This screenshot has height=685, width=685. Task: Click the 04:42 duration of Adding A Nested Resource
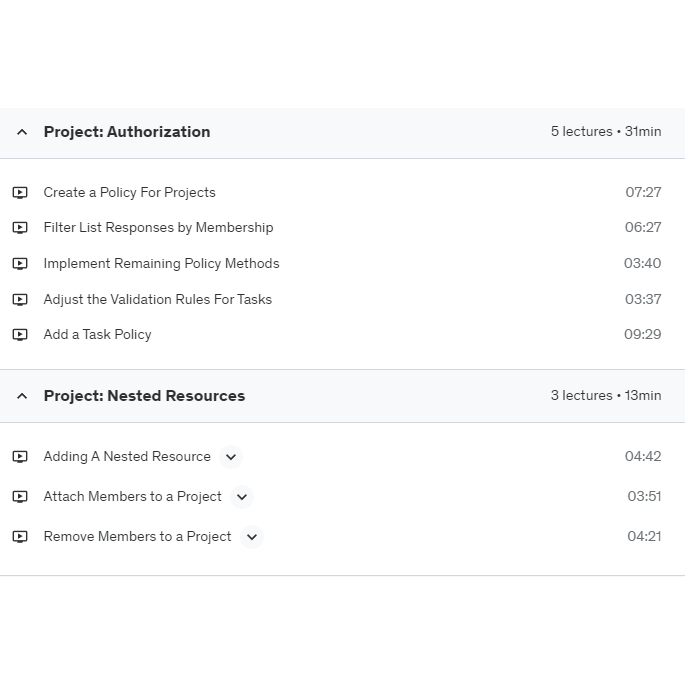pos(643,457)
